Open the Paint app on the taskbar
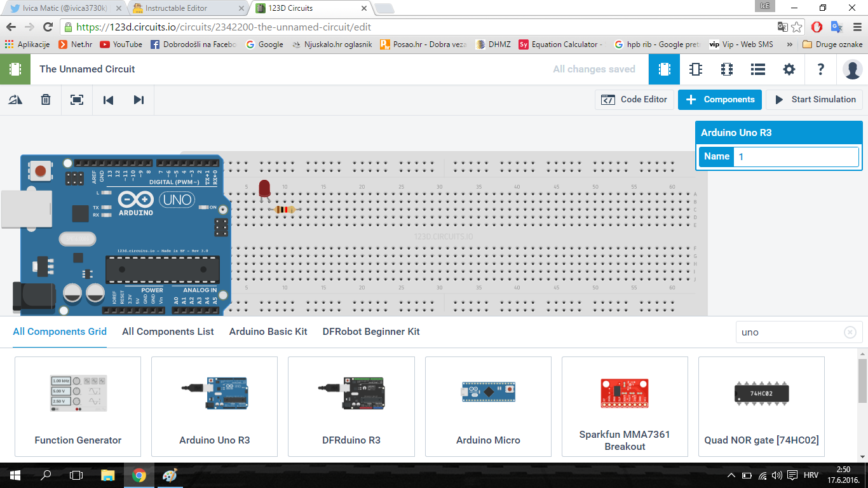 pos(170,475)
